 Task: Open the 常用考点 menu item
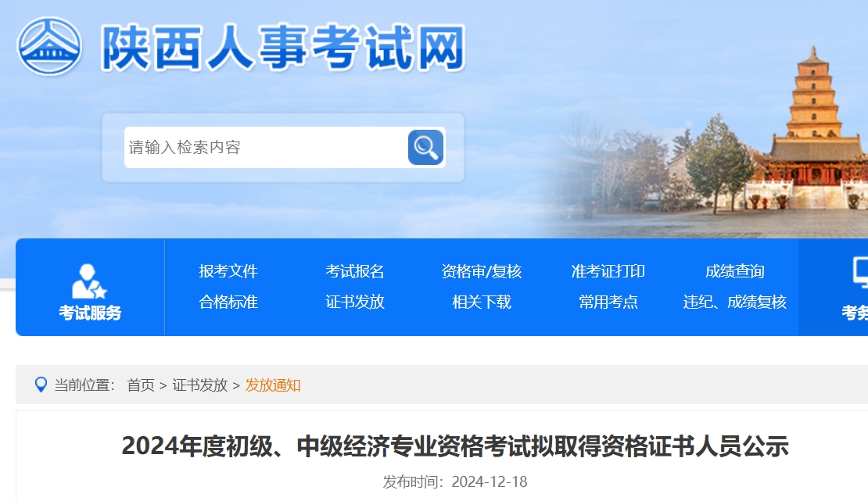(608, 302)
